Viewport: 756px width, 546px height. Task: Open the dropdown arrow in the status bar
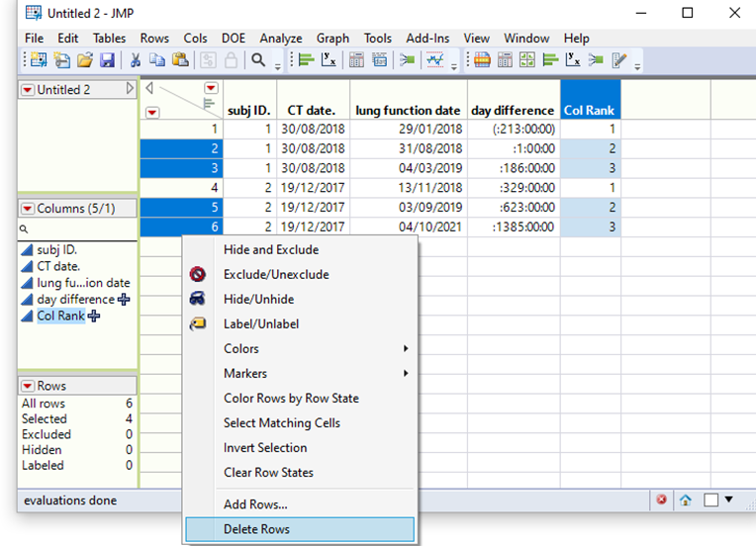729,500
